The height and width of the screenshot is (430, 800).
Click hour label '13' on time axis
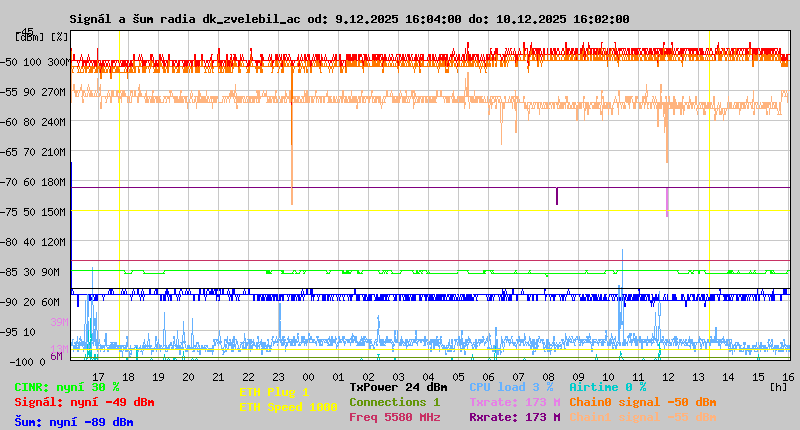(x=698, y=377)
